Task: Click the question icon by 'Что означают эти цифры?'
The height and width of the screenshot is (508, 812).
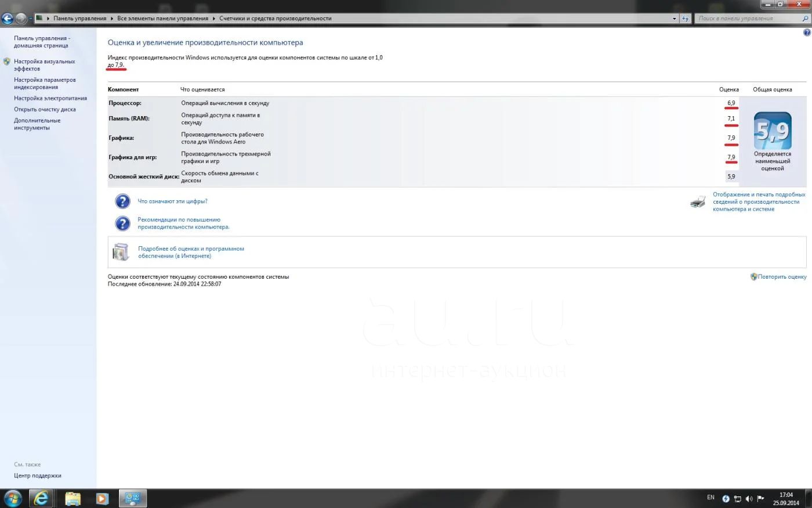Action: tap(122, 201)
